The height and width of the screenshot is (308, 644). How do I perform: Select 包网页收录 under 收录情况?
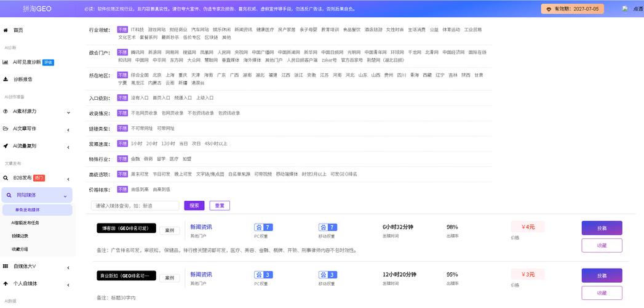pos(172,113)
